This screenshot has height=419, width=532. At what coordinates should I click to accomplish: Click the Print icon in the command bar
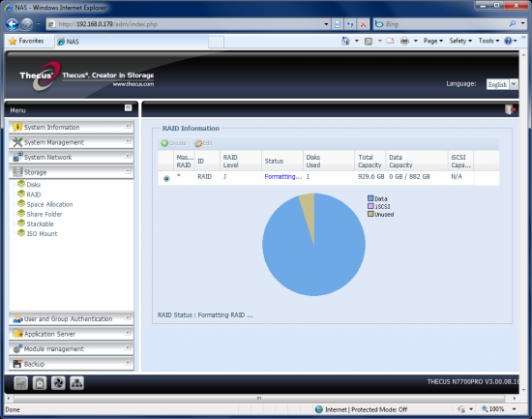coord(404,41)
